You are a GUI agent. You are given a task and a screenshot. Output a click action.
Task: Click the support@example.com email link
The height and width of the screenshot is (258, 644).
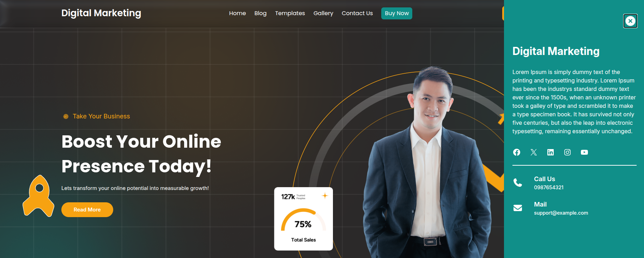[x=561, y=213]
